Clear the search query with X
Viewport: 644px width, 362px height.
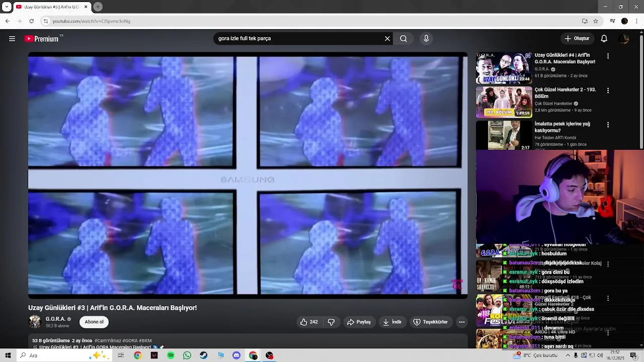tap(387, 39)
